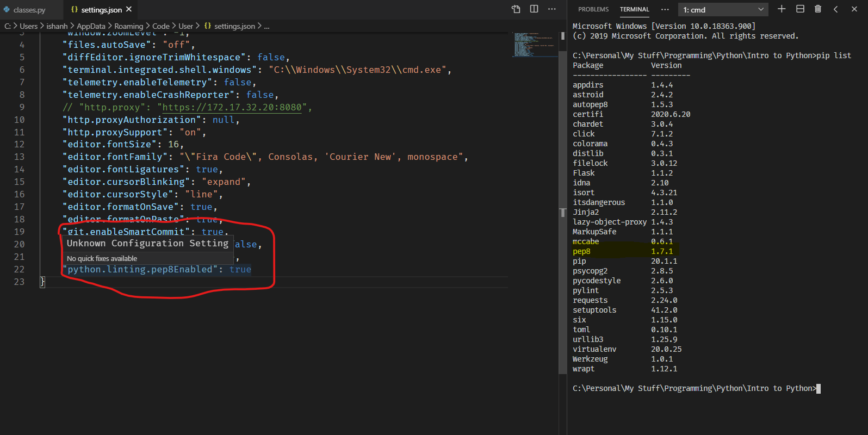The width and height of the screenshot is (868, 435).
Task: Click the ishanh breadcrumb segment
Action: 57,26
